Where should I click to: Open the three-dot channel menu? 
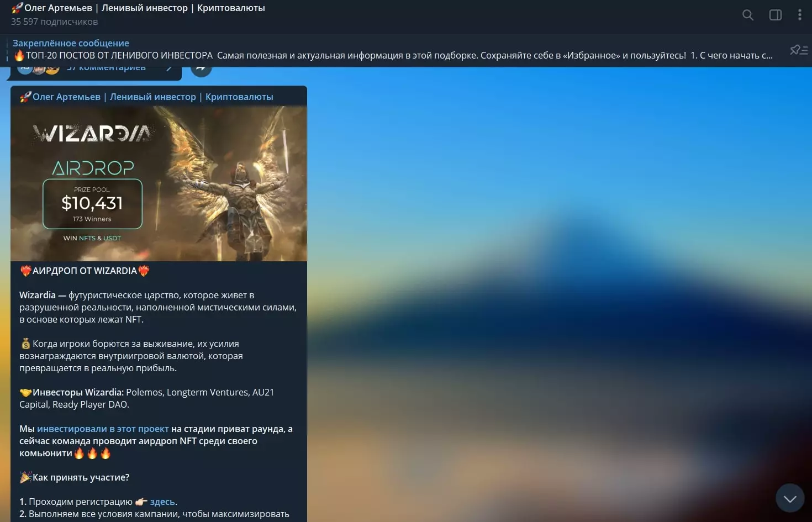point(799,15)
